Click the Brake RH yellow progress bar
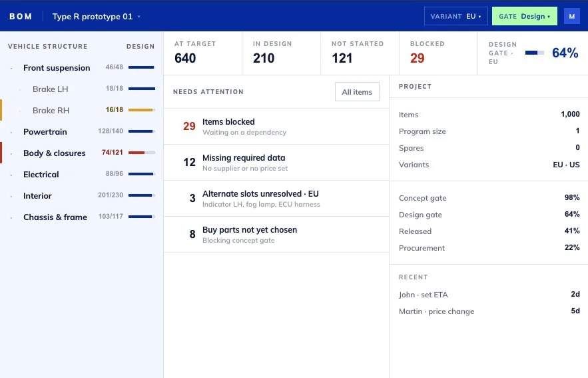 [x=142, y=110]
